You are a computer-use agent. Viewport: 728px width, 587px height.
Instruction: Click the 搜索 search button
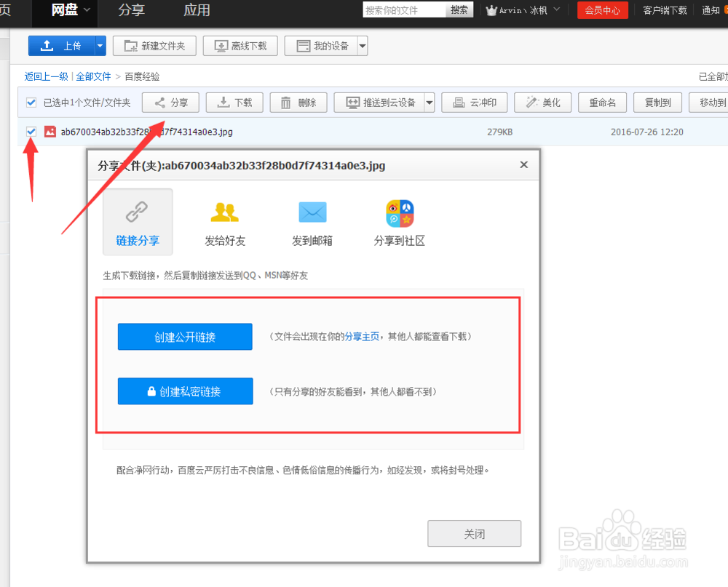tap(459, 9)
